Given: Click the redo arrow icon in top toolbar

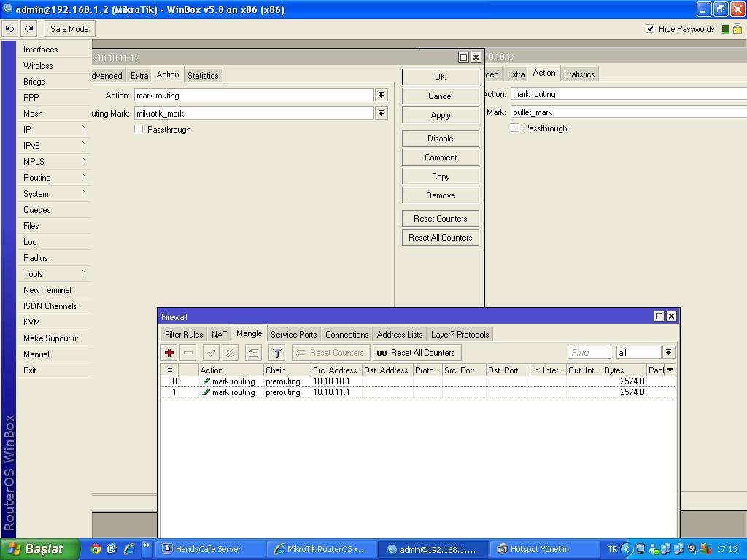Looking at the screenshot, I should point(28,29).
